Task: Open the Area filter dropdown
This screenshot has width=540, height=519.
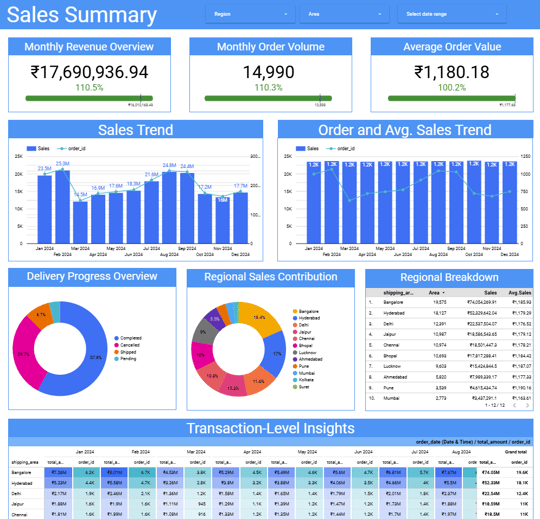Action: 344,14
